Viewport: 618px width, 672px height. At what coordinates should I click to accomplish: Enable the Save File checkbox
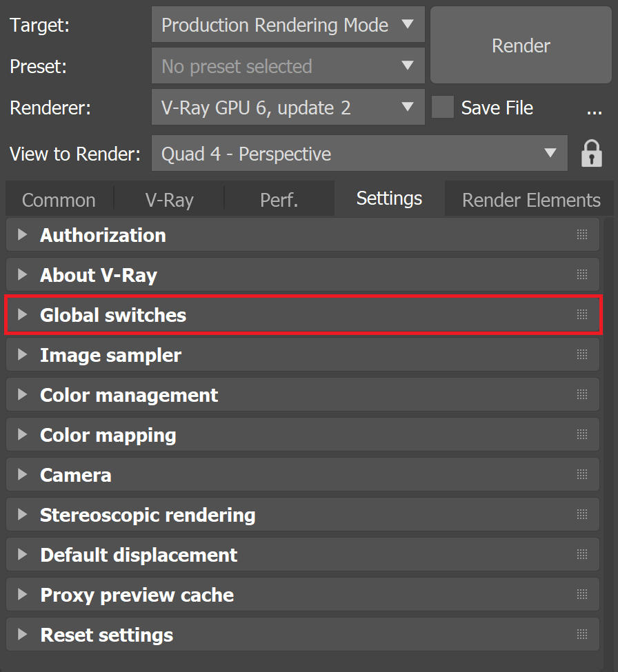coord(442,108)
